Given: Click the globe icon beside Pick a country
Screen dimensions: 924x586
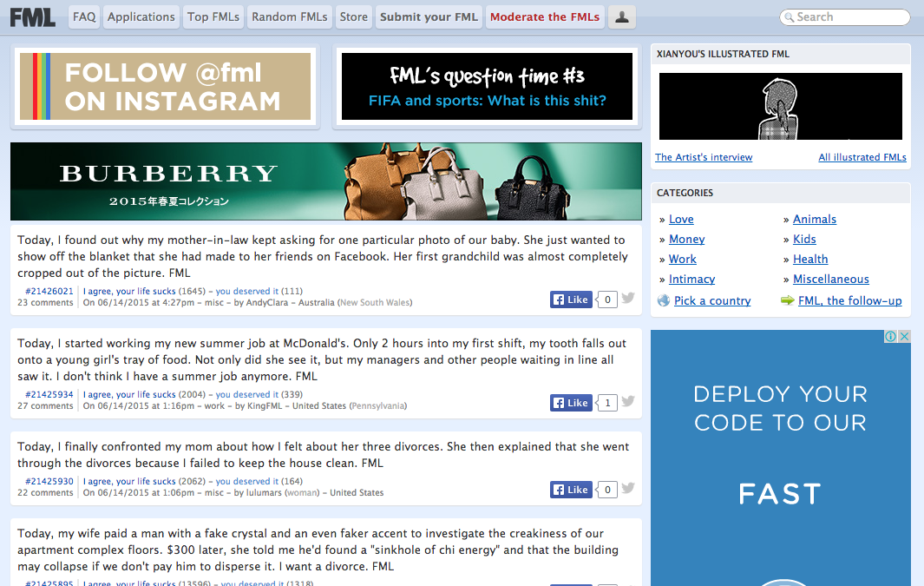Looking at the screenshot, I should click(664, 300).
